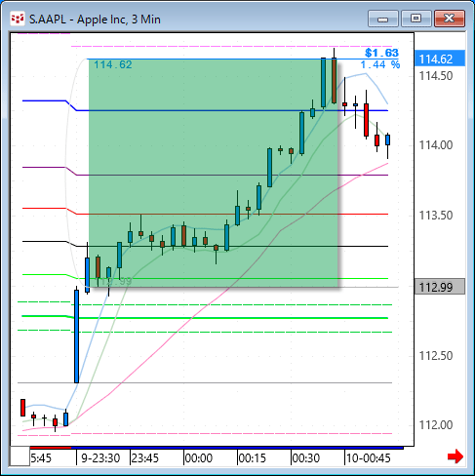The width and height of the screenshot is (475, 476).
Task: Close the S.AAPL chart window
Action: coord(450,19)
